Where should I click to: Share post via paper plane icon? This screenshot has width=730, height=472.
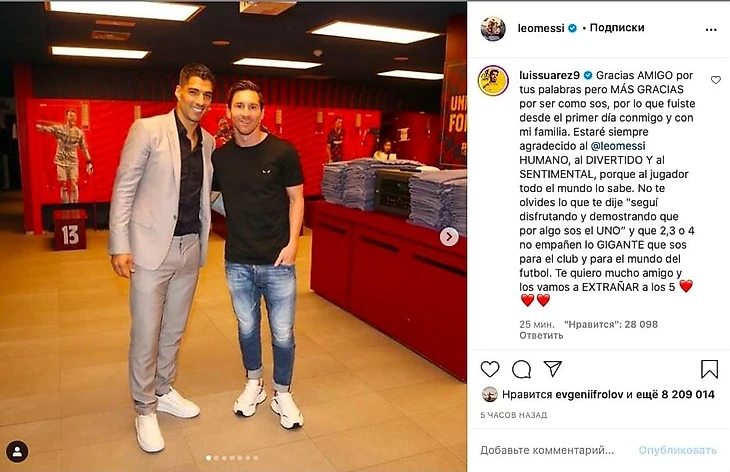click(553, 369)
